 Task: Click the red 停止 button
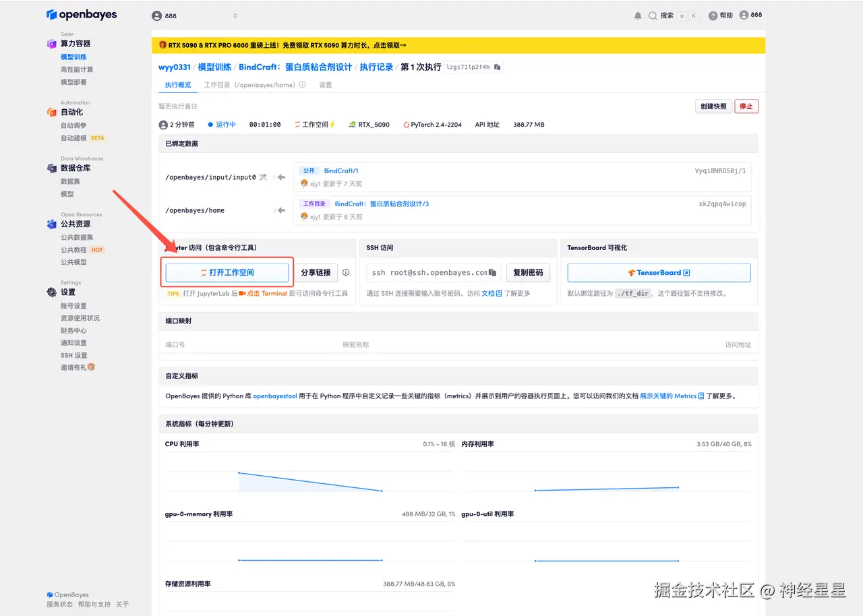pos(746,106)
